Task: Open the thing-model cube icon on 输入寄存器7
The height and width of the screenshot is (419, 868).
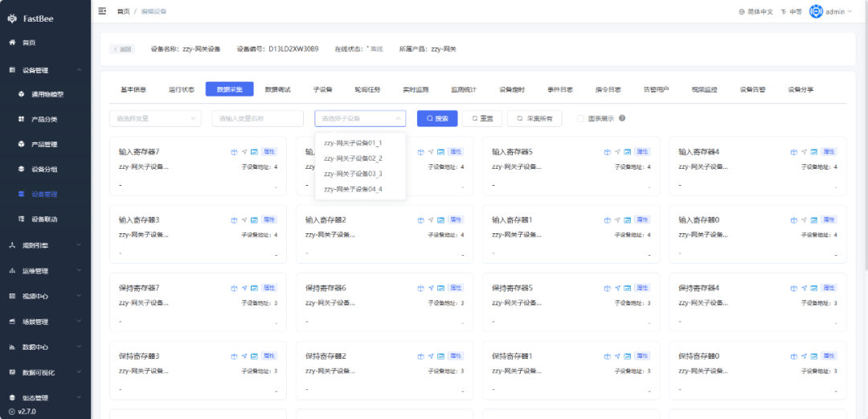Action: (x=234, y=152)
